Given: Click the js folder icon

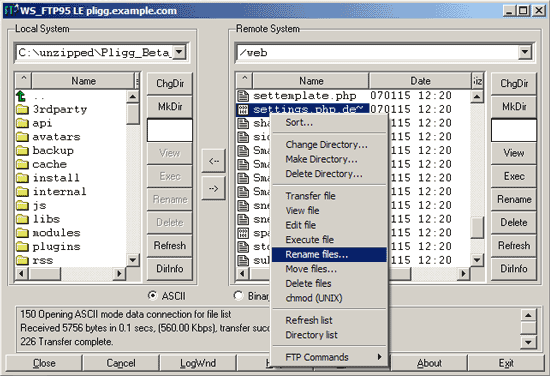Looking at the screenshot, I should pyautogui.click(x=22, y=205).
